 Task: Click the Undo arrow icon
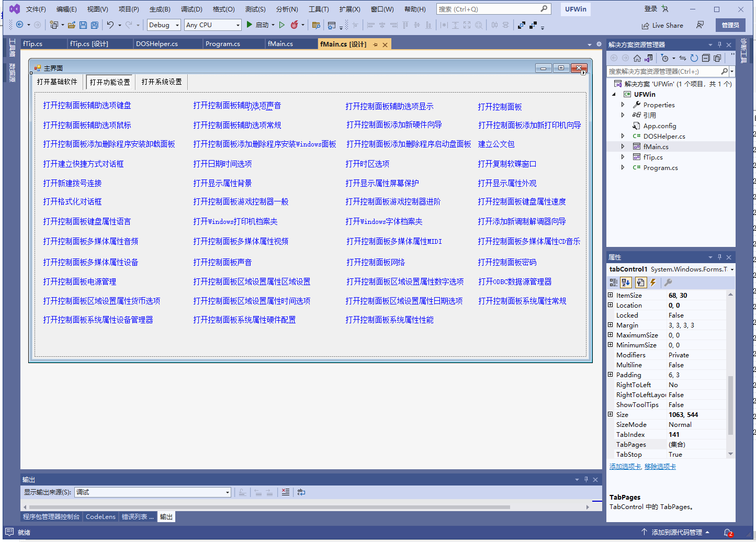click(x=110, y=25)
